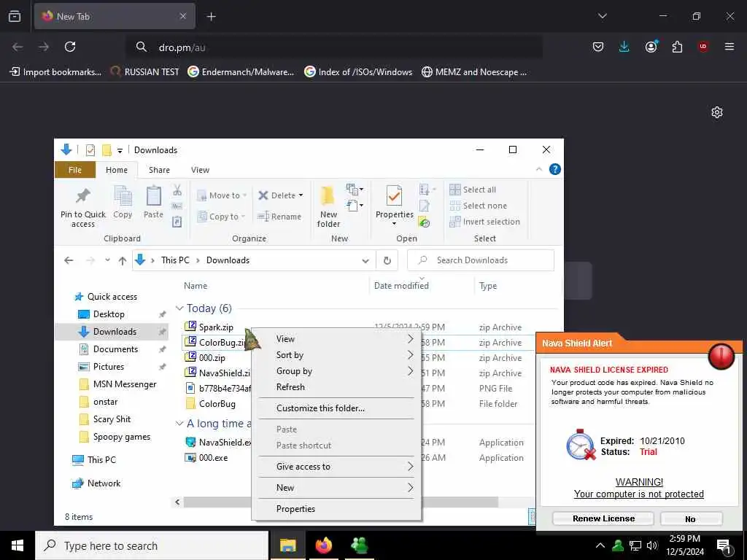The image size is (747, 560).
Task: Click the History icon in Open group
Action: coord(424,222)
